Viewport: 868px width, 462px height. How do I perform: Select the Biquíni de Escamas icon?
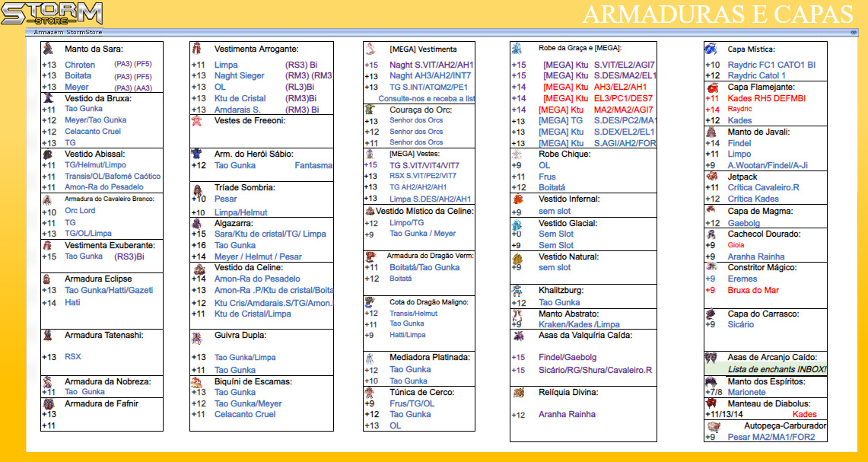pyautogui.click(x=196, y=382)
